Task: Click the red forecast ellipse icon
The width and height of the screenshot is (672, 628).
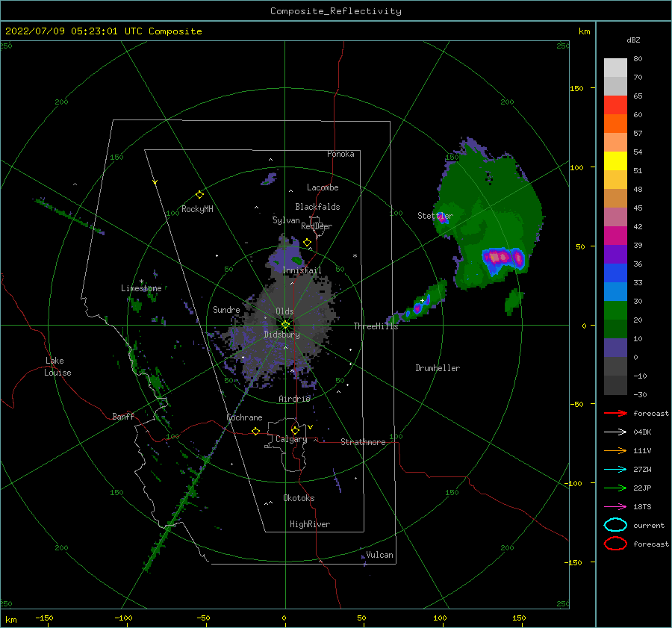Action: point(615,544)
